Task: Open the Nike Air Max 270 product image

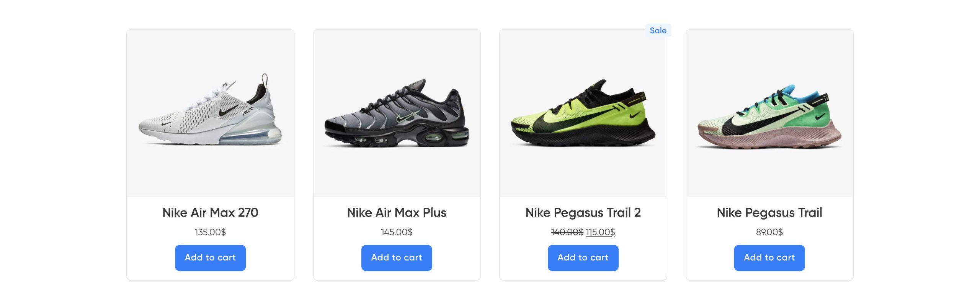Action: 210,113
